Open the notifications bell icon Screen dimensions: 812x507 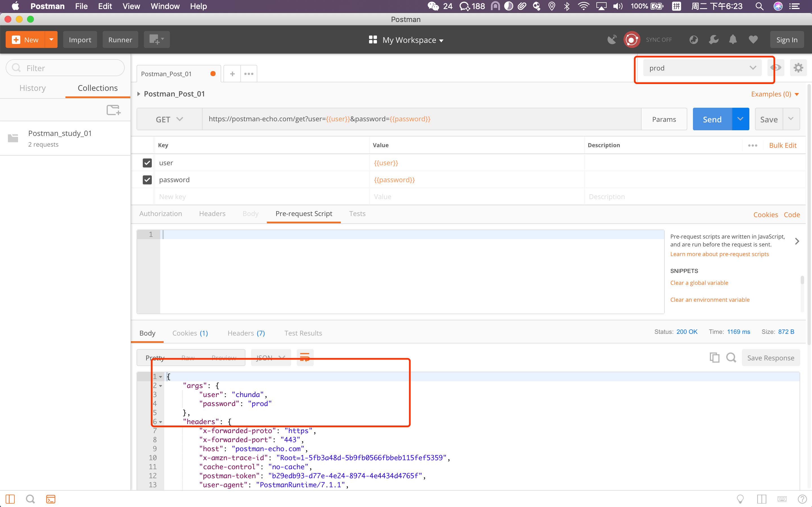733,40
